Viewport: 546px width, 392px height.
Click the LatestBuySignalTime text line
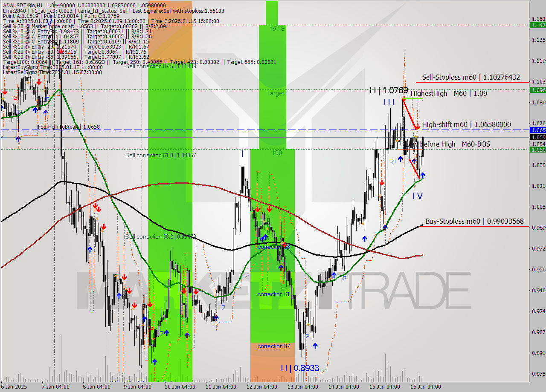coord(52,67)
